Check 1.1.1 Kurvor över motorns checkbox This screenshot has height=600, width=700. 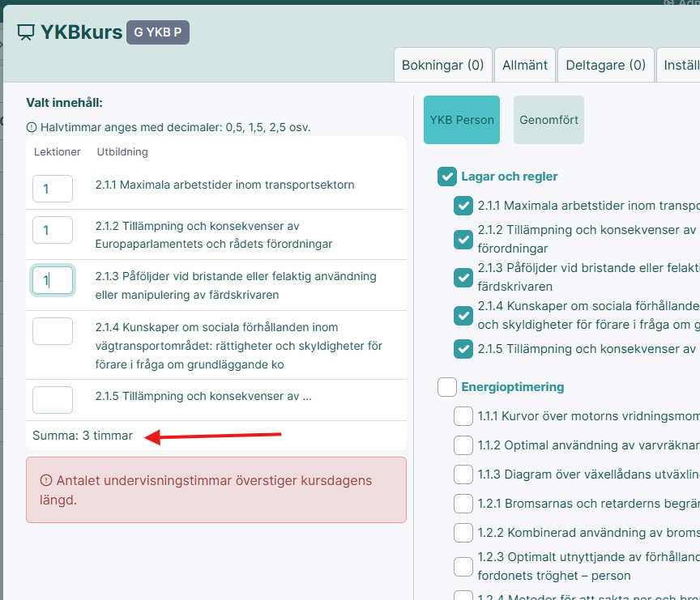(463, 416)
